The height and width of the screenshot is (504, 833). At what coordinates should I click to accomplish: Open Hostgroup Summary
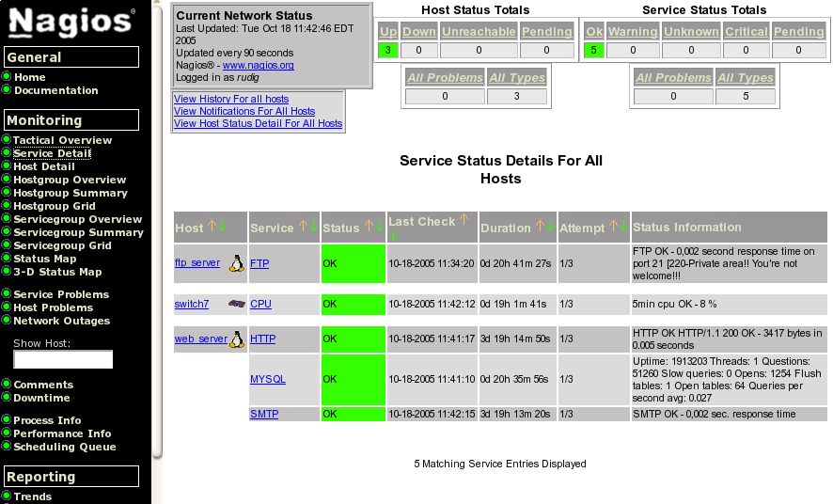pos(71,193)
